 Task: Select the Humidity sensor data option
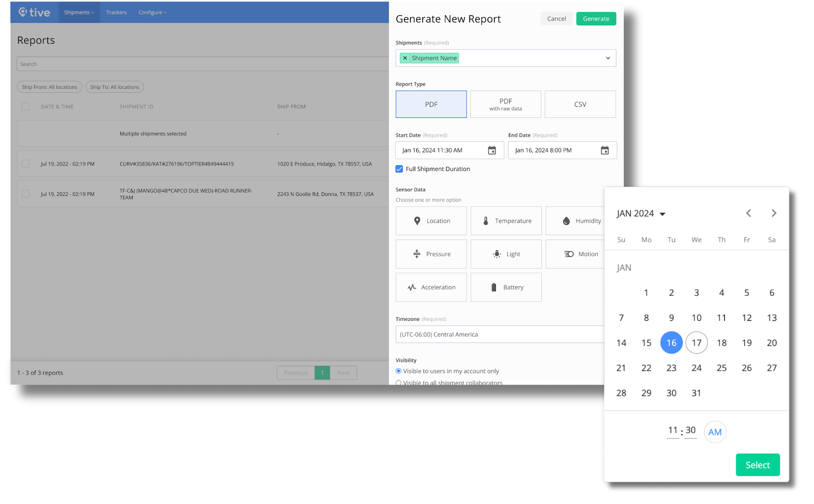click(580, 221)
